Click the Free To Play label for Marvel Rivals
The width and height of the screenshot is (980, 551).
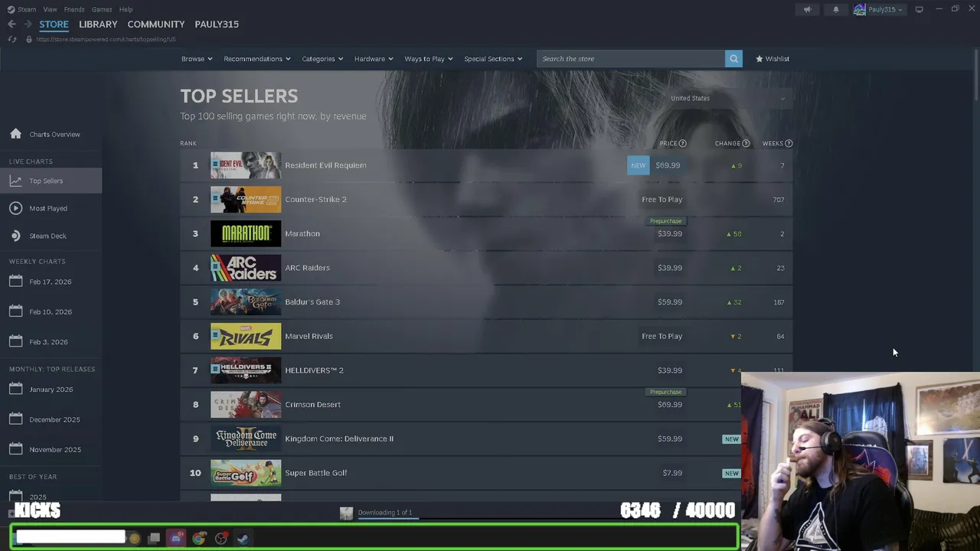(x=661, y=336)
